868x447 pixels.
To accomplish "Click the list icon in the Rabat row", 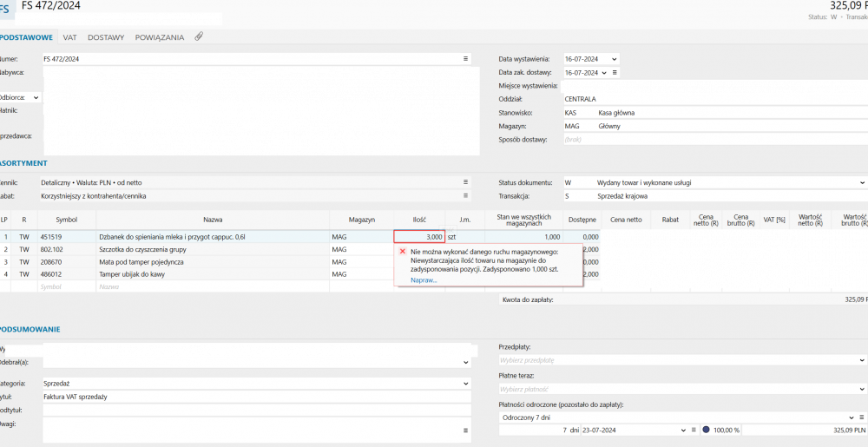I will 465,195.
